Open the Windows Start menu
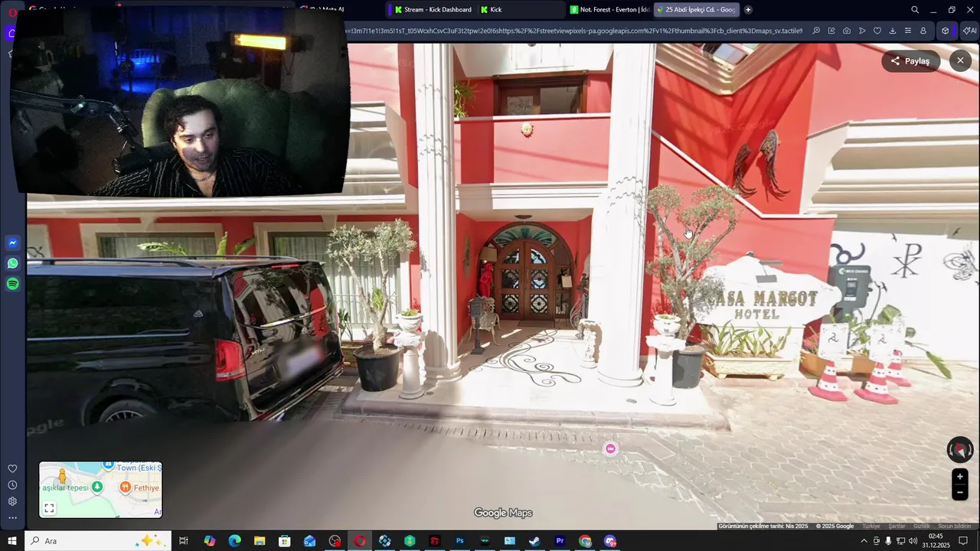The image size is (980, 551). point(12,541)
